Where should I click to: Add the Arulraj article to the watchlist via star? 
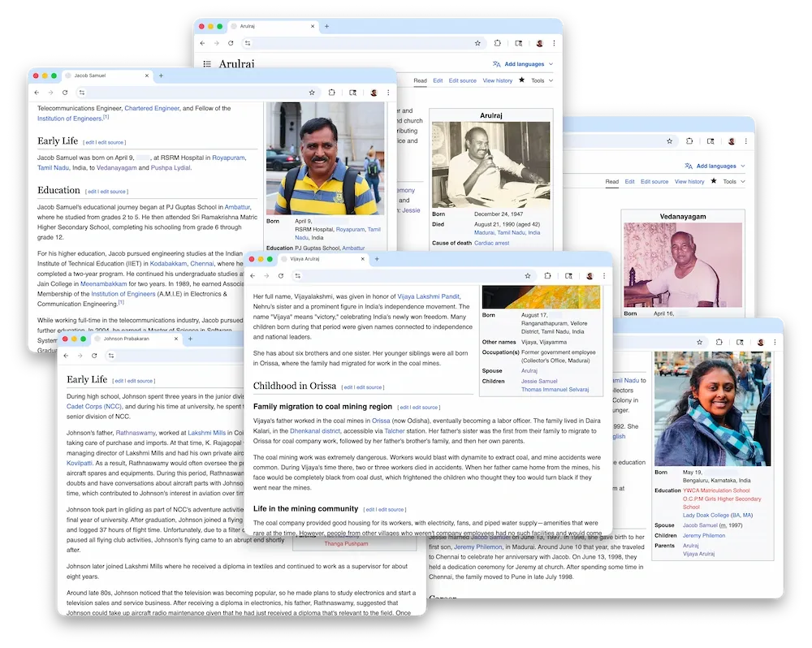(521, 80)
